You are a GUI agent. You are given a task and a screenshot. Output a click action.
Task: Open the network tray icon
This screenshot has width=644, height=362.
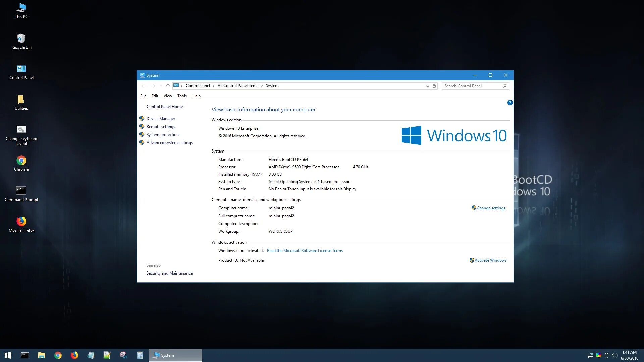(x=590, y=355)
